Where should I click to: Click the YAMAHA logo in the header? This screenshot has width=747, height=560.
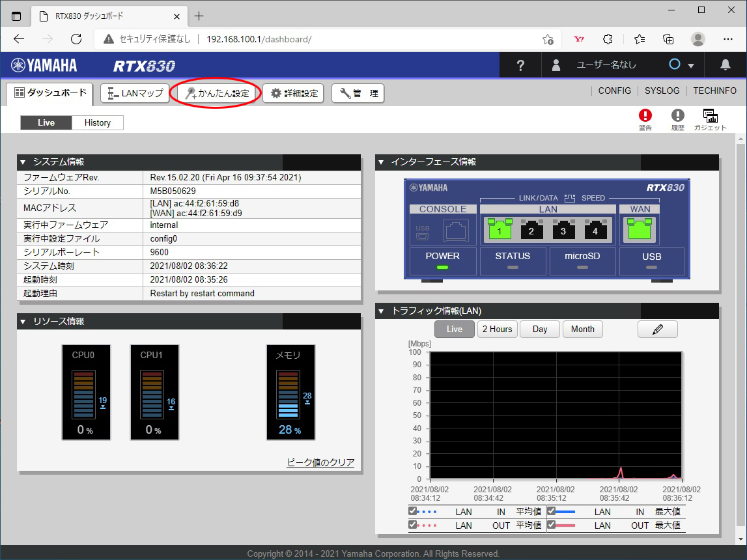coord(44,65)
